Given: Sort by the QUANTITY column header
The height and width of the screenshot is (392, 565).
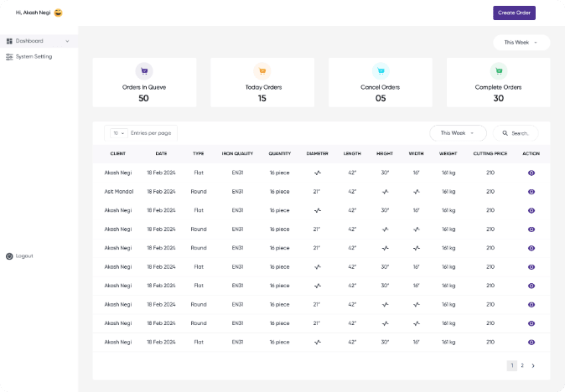Looking at the screenshot, I should tap(280, 154).
